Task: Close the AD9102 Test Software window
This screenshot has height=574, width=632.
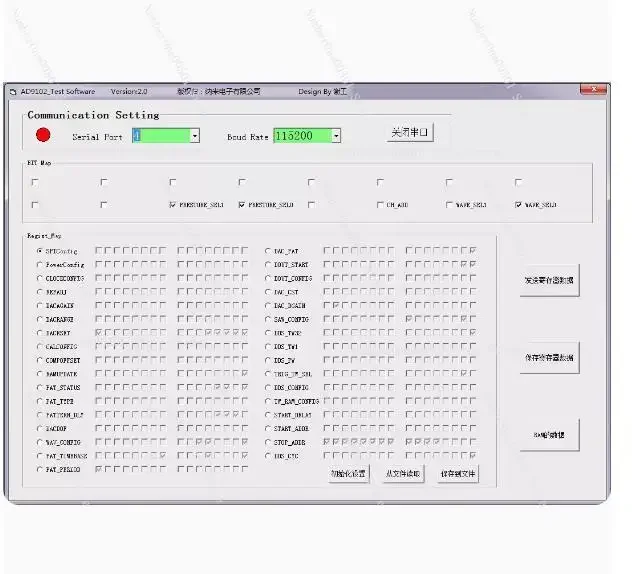Action: tap(593, 89)
